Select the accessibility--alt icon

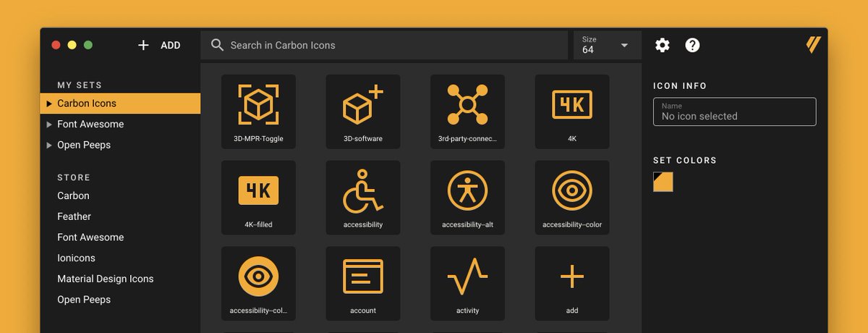[467, 198]
